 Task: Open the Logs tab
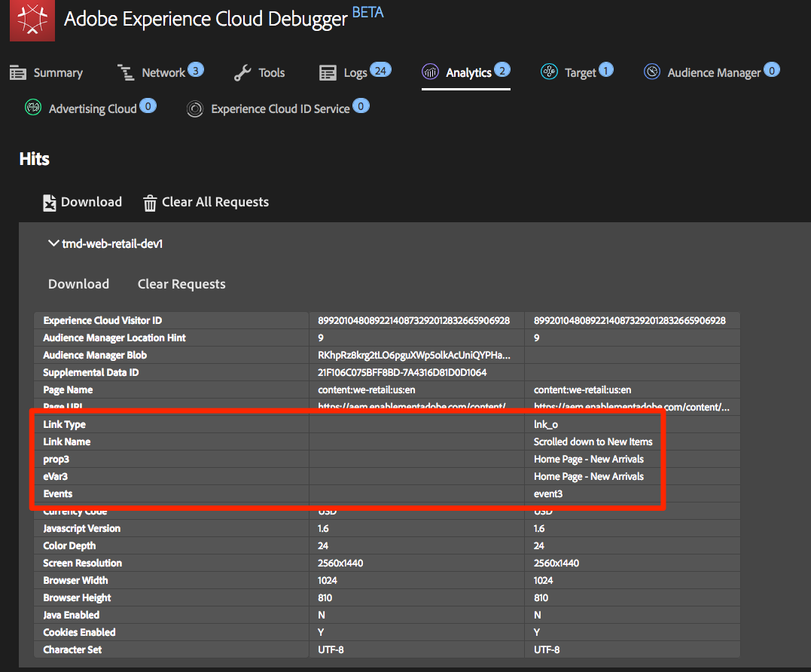tap(355, 72)
